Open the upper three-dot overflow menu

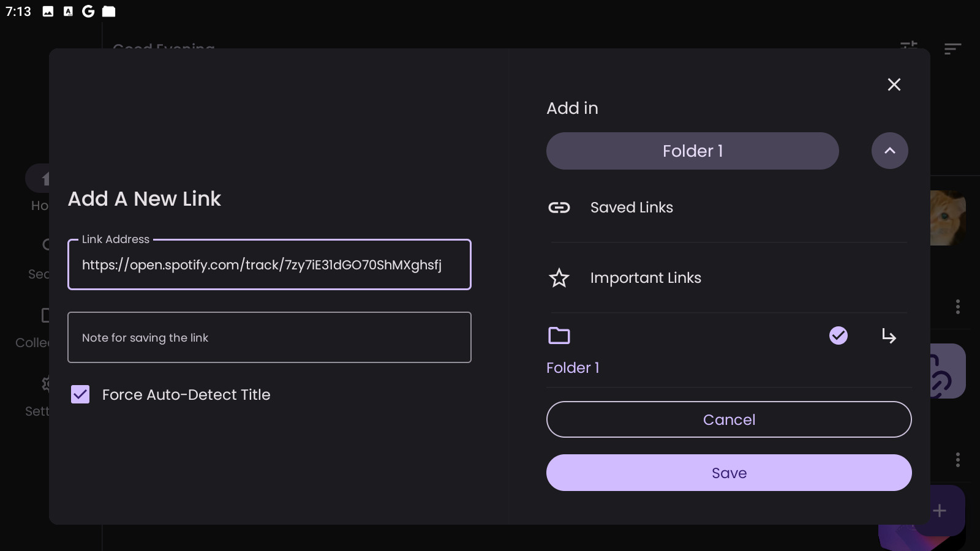(x=957, y=307)
